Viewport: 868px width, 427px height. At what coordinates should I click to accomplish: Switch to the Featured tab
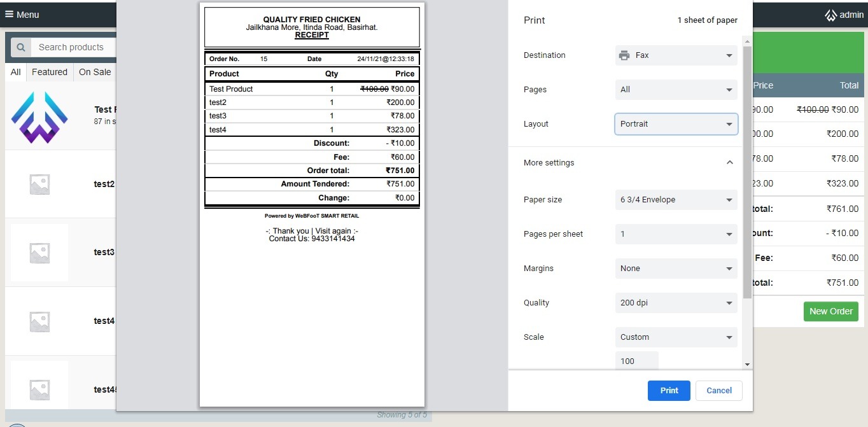coord(50,72)
